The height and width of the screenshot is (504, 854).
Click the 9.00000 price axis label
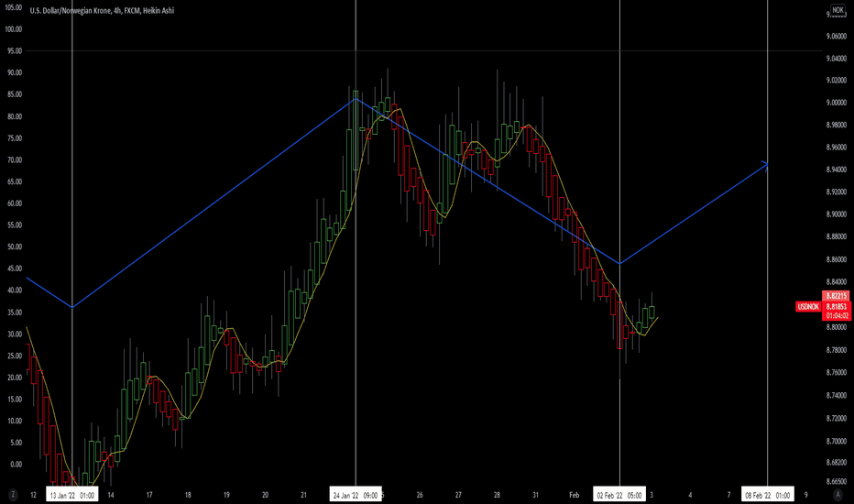836,103
